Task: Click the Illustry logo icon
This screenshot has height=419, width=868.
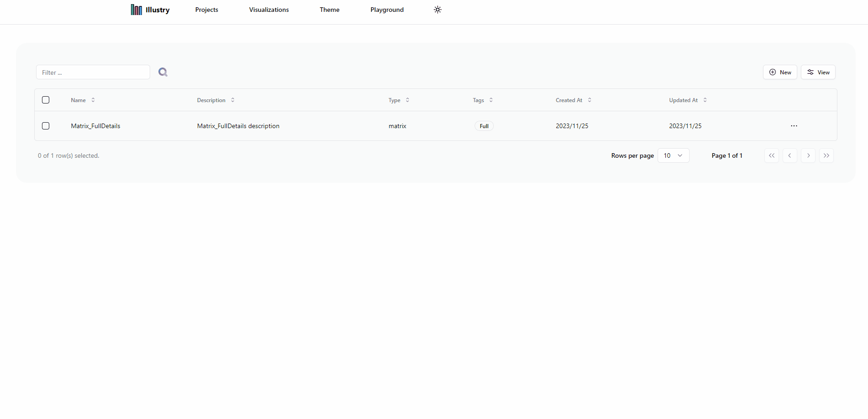Action: click(136, 10)
